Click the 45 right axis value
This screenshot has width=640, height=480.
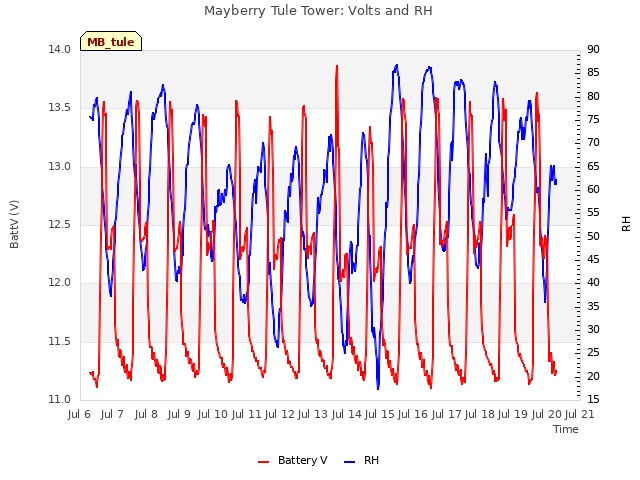pos(593,260)
